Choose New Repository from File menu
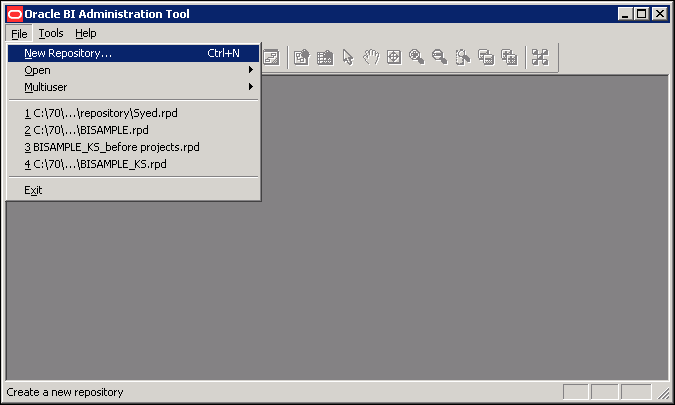The height and width of the screenshot is (405, 675). (133, 53)
